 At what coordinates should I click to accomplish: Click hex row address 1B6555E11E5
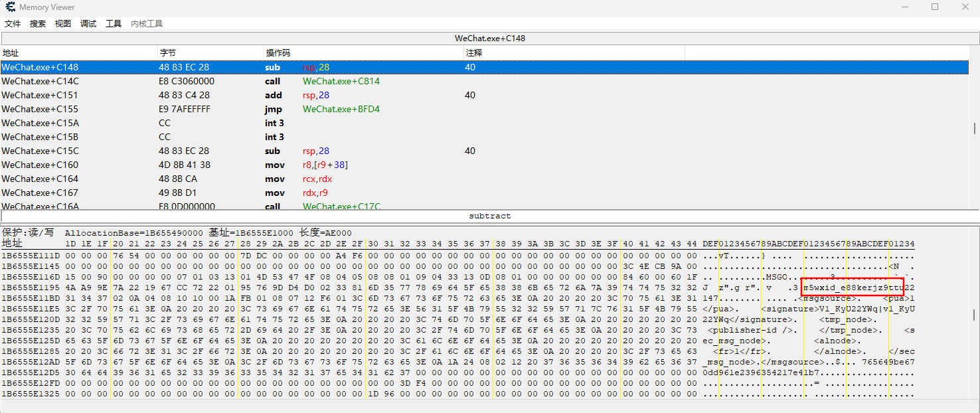[31, 309]
